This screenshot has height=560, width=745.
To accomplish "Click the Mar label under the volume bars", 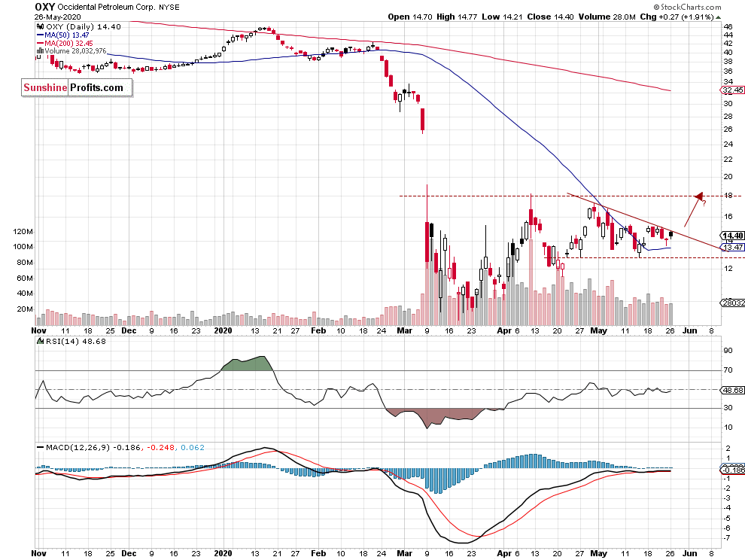I will [404, 330].
